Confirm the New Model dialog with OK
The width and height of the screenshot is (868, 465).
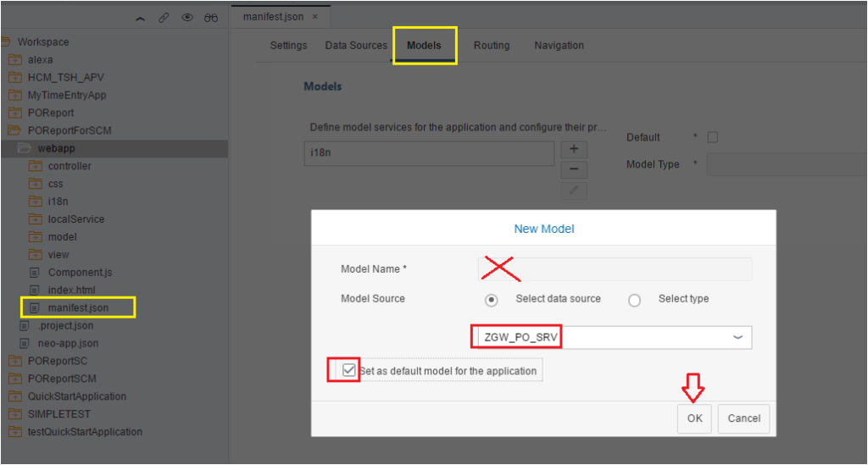click(x=695, y=418)
